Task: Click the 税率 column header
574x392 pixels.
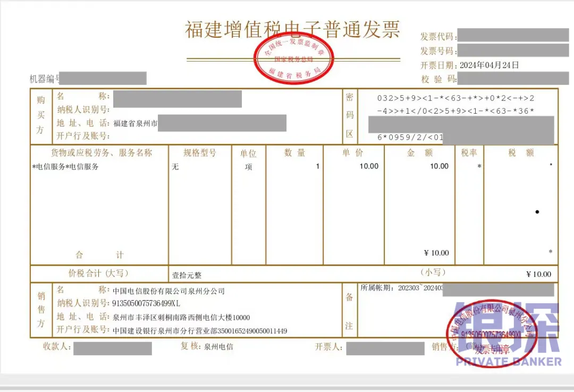Action: [469, 153]
